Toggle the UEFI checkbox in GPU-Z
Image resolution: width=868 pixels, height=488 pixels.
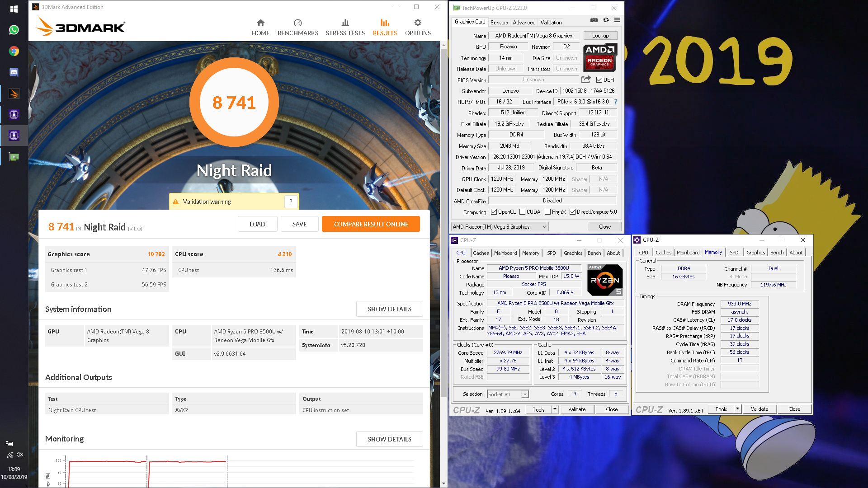(599, 80)
